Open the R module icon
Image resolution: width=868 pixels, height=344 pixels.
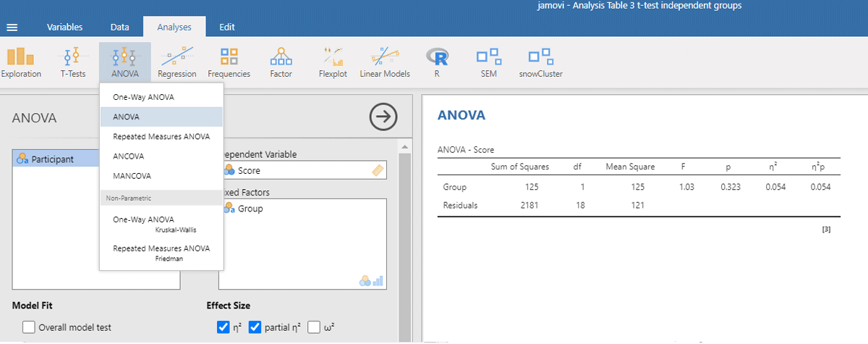point(437,62)
